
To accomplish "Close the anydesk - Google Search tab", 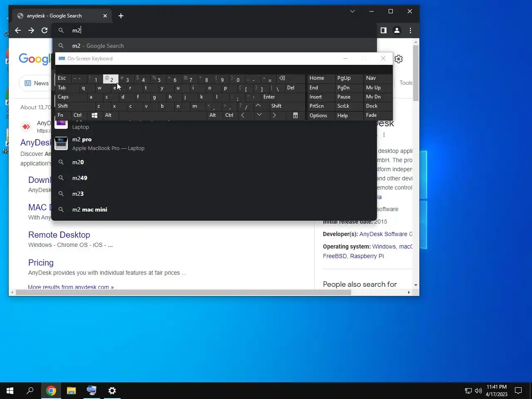I will click(x=105, y=16).
